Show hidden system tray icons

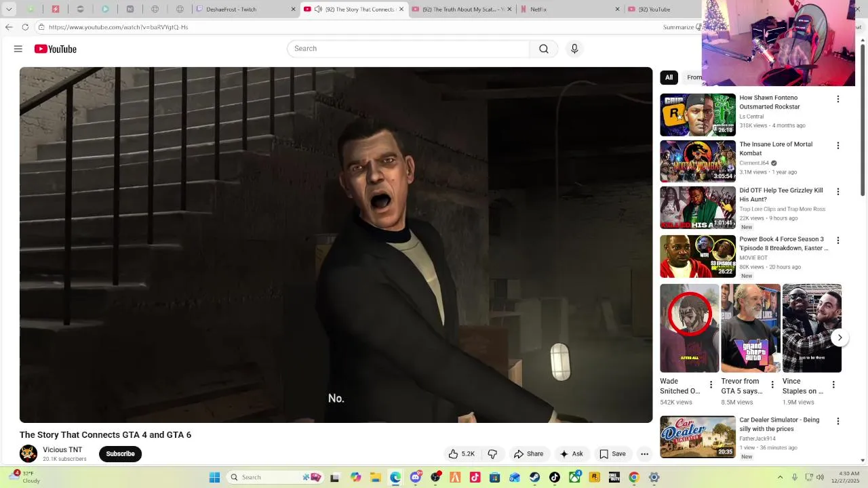tap(780, 477)
